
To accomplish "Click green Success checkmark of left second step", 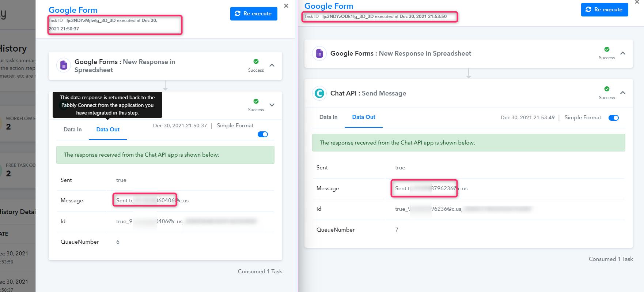I will click(256, 101).
